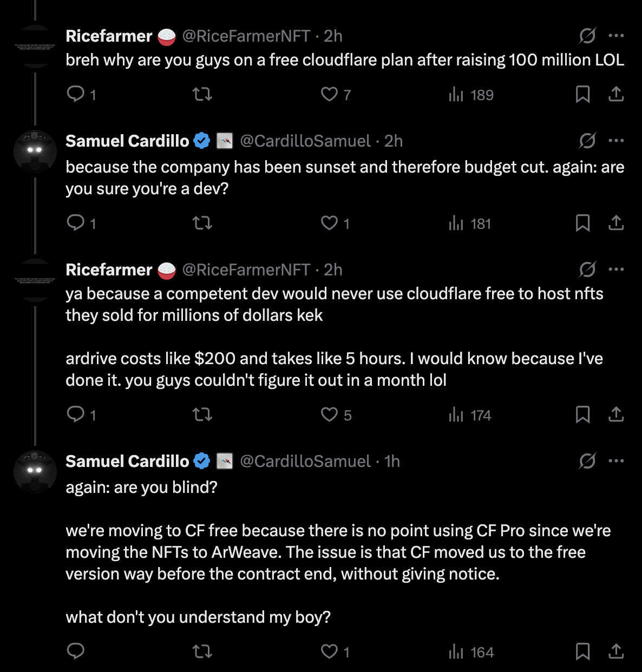Viewport: 642px width, 672px height.
Task: Open more options on Ricefarmer's first tweet
Action: point(616,36)
